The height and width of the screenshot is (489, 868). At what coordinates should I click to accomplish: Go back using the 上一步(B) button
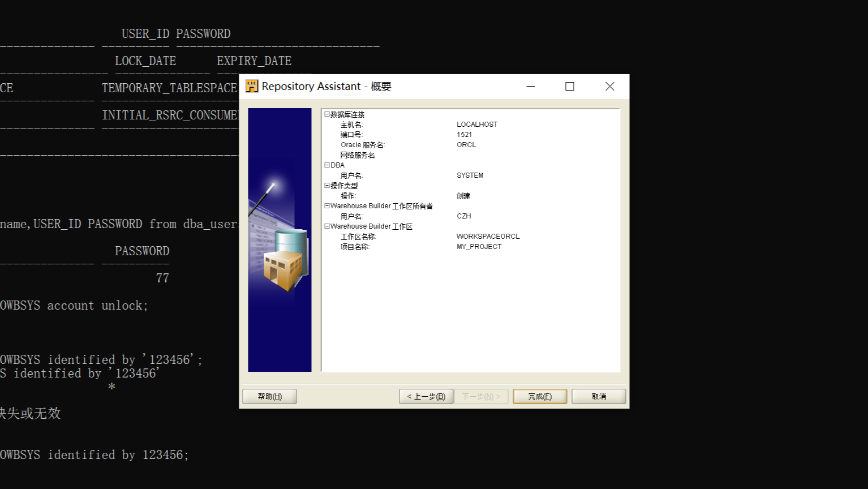point(426,396)
